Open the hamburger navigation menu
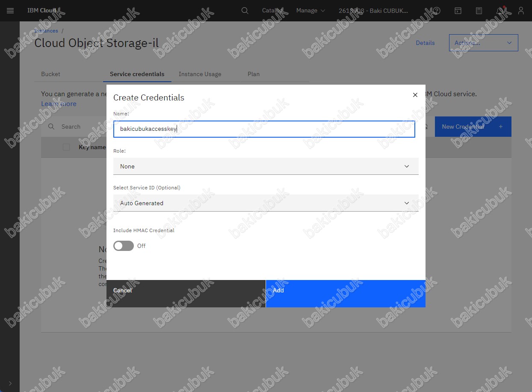 [x=10, y=11]
